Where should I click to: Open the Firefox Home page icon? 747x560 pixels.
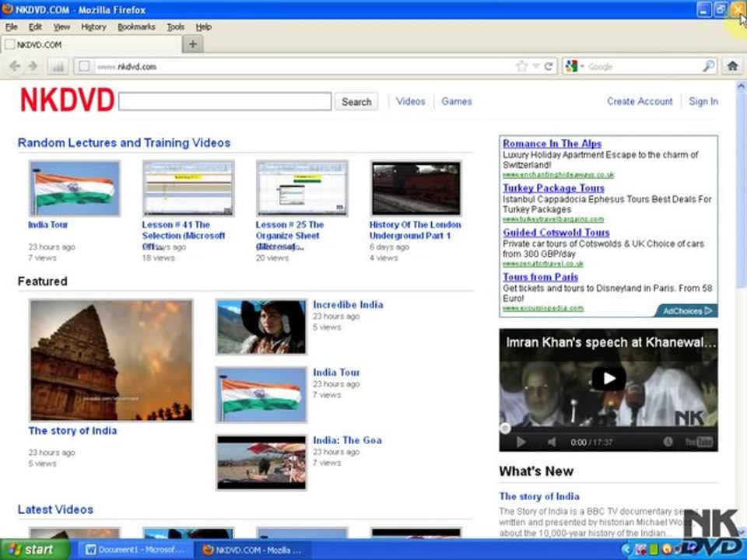pyautogui.click(x=733, y=66)
